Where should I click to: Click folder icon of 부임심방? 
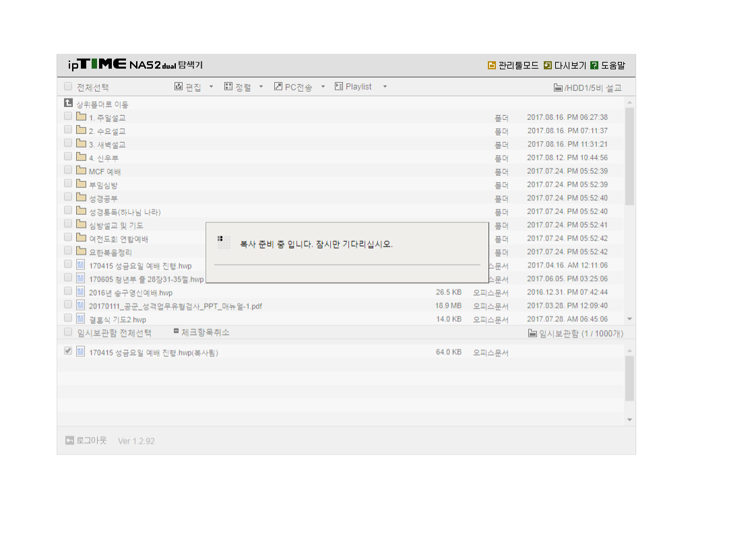point(81,184)
